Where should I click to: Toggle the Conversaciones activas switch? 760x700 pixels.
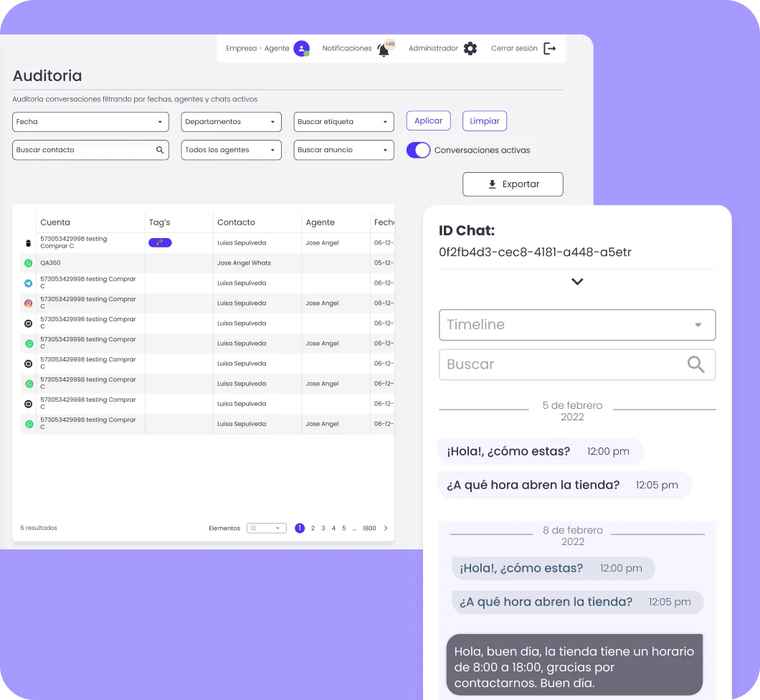pyautogui.click(x=418, y=151)
